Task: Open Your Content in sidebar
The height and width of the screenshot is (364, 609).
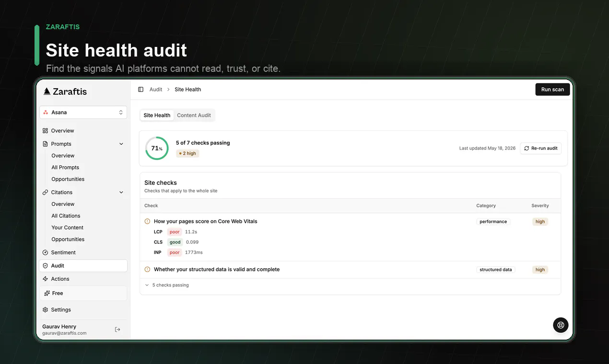Action: (x=67, y=227)
